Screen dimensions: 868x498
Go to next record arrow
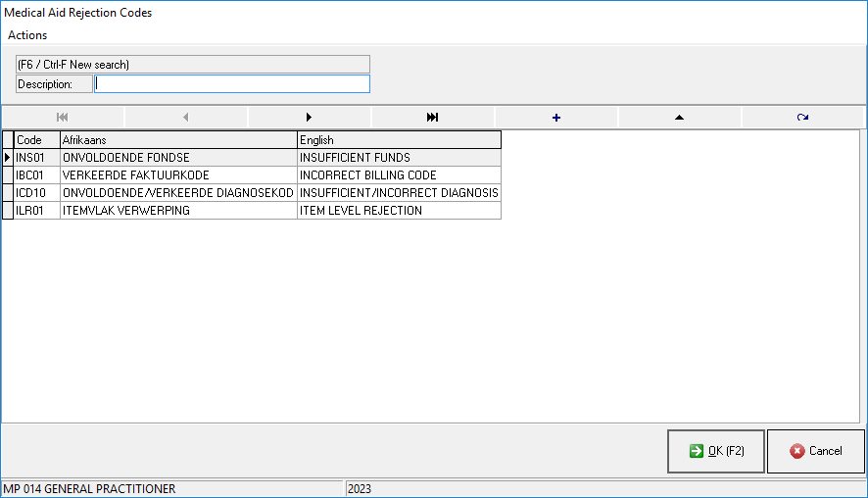click(309, 118)
